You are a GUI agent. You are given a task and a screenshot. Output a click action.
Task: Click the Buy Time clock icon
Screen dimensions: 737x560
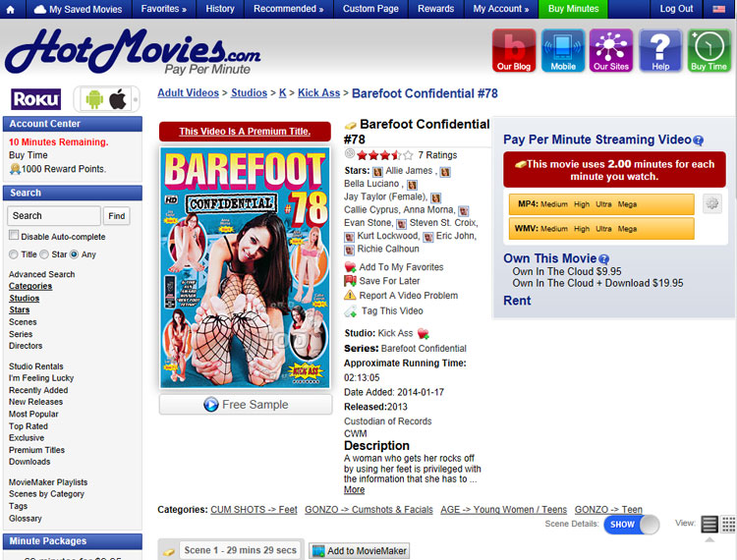709,50
